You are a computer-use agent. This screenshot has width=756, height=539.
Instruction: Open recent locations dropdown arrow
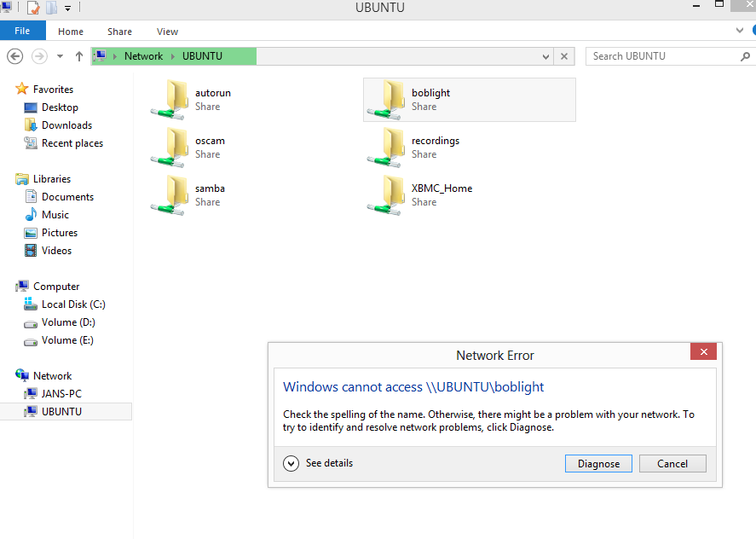coord(60,56)
